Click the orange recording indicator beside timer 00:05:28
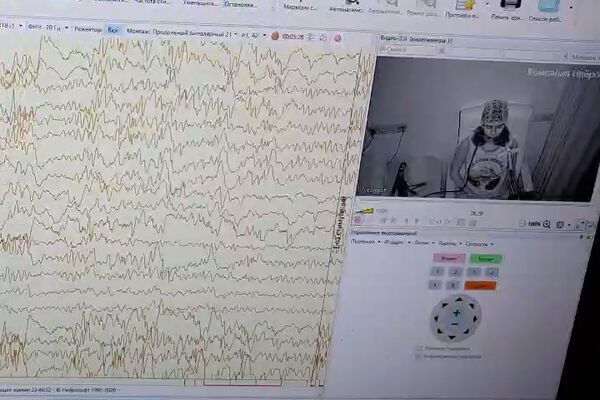Image resolution: width=600 pixels, height=400 pixels. (x=275, y=36)
